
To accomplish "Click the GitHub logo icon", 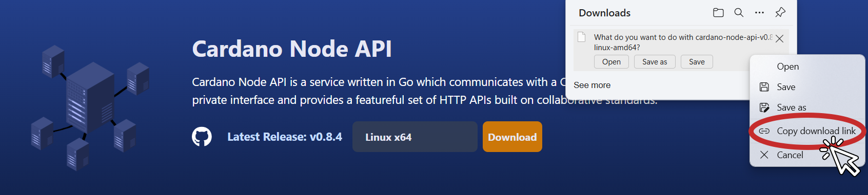I will [202, 137].
